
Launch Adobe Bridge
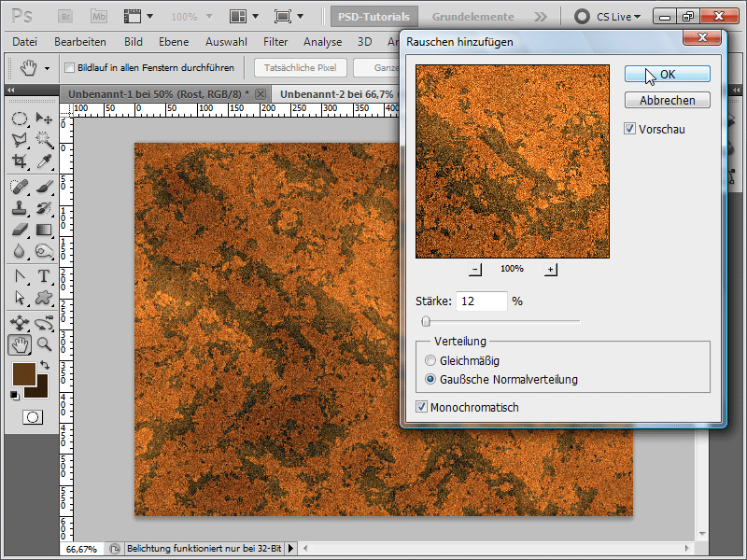[65, 17]
